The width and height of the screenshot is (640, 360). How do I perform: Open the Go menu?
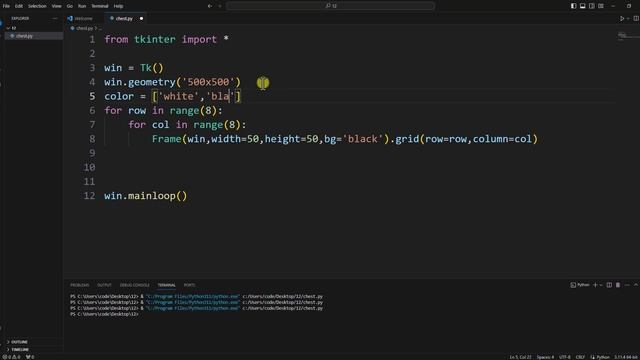point(69,6)
